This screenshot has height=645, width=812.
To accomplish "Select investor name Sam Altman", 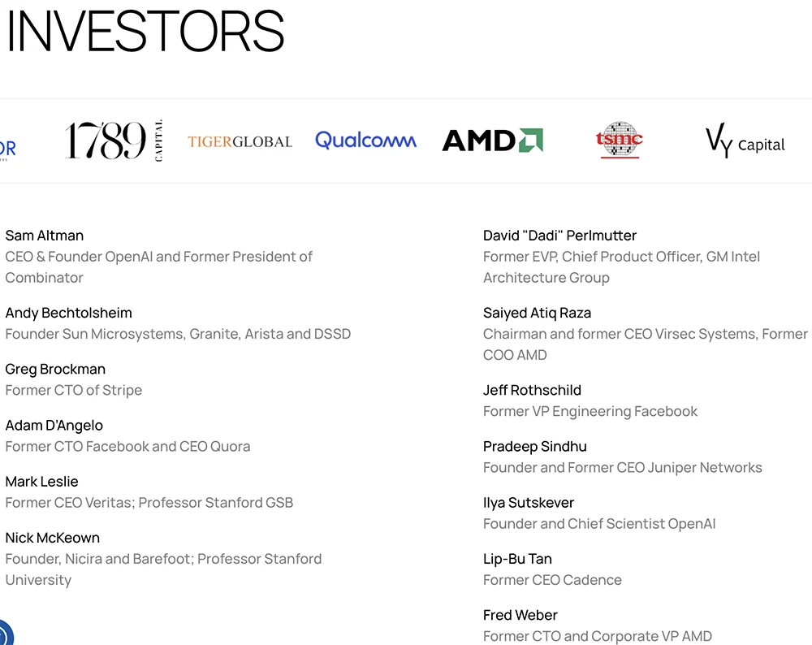I will [x=45, y=236].
